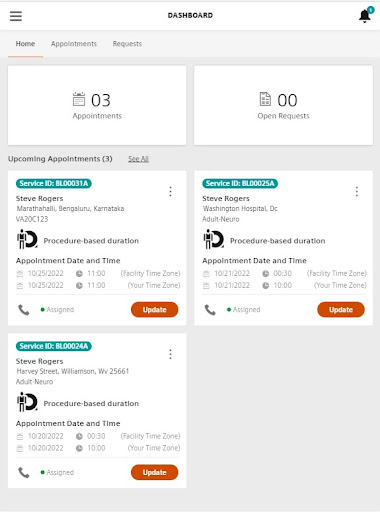The image size is (380, 512).
Task: Select the Home tab
Action: point(25,44)
